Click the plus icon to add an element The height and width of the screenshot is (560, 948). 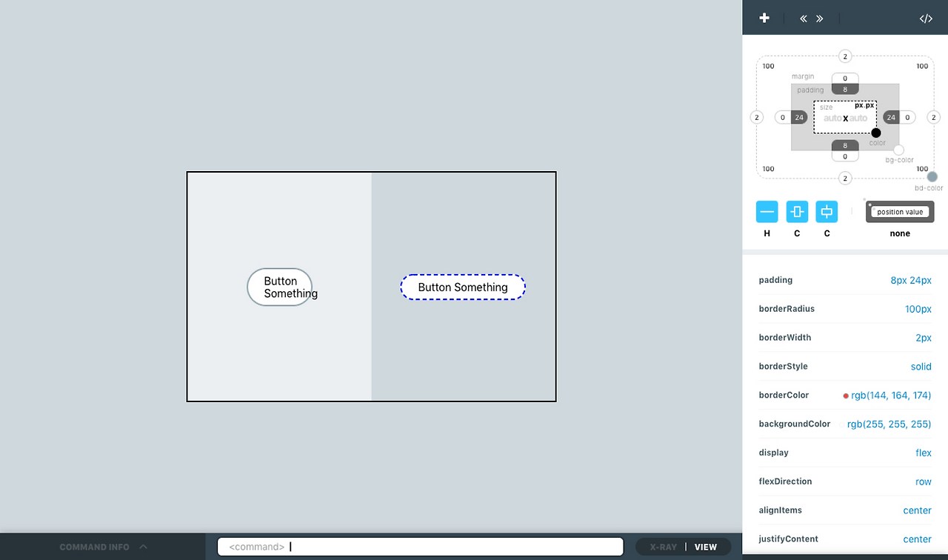[764, 18]
